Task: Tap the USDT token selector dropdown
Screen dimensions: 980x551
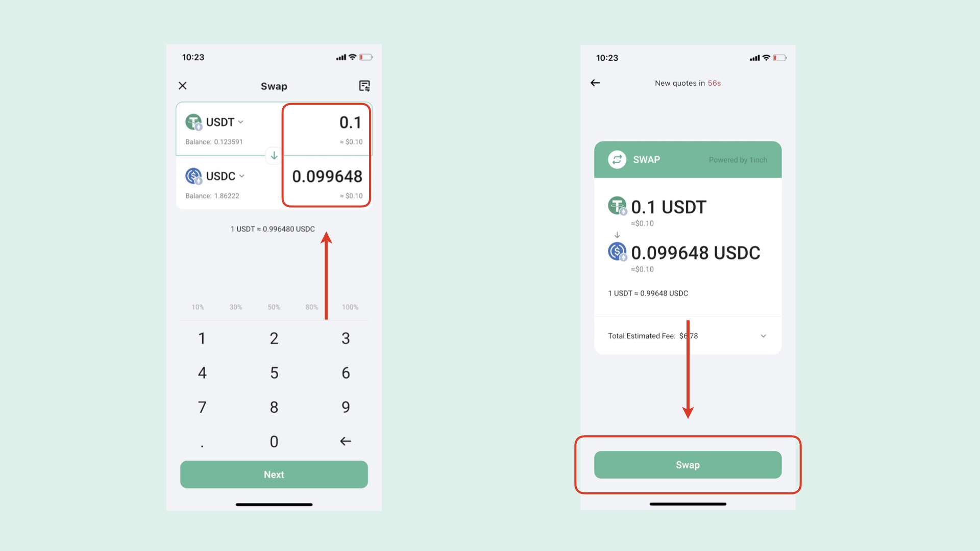Action: [215, 122]
